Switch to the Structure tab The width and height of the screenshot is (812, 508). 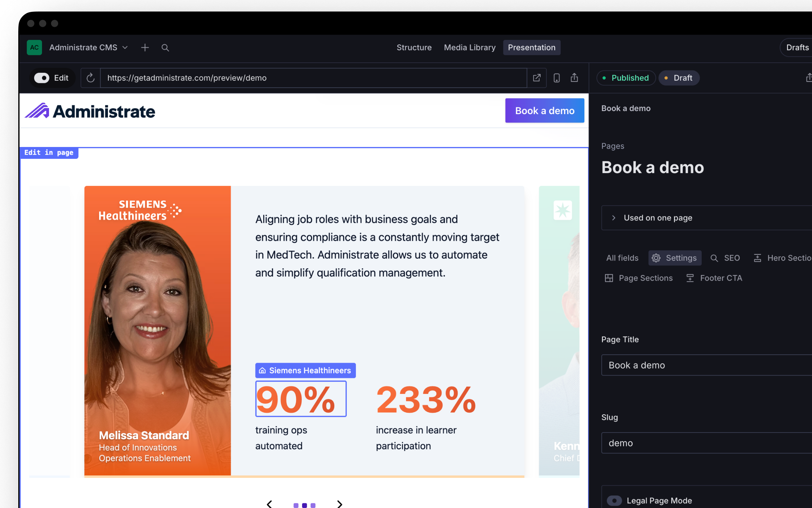point(414,47)
